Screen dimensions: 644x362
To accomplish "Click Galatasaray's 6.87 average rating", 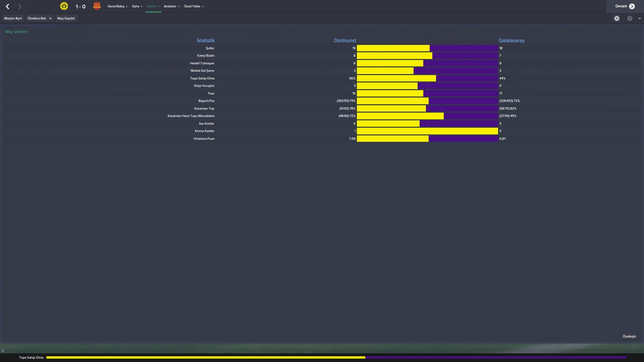I will 502,139.
